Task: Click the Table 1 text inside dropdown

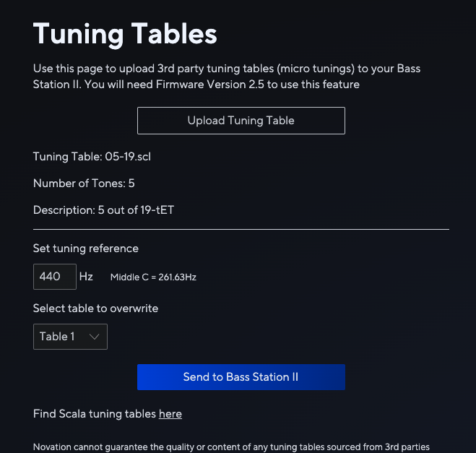Action: coord(57,337)
